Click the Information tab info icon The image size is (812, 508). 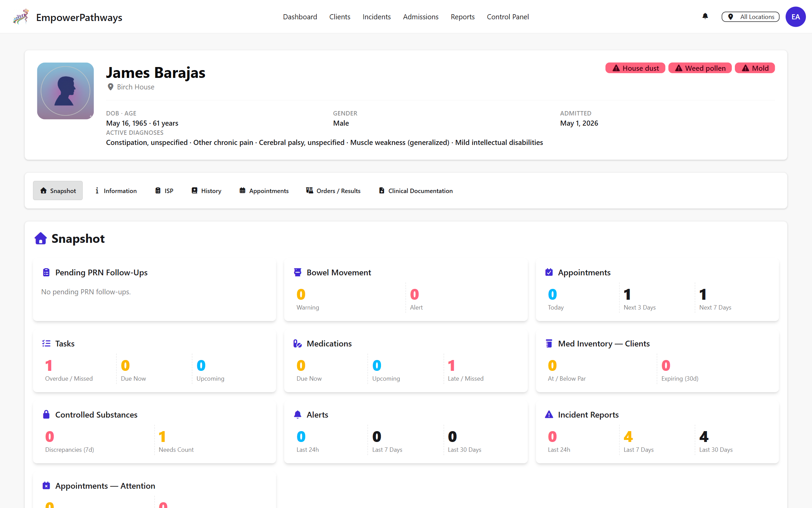pos(97,191)
